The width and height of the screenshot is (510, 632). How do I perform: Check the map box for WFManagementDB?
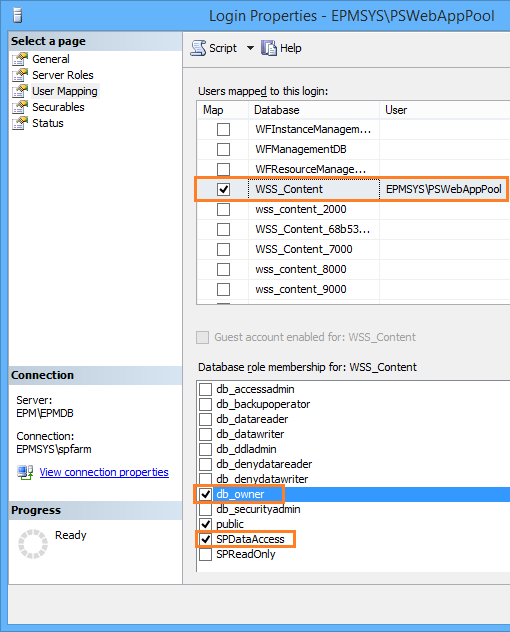click(223, 150)
